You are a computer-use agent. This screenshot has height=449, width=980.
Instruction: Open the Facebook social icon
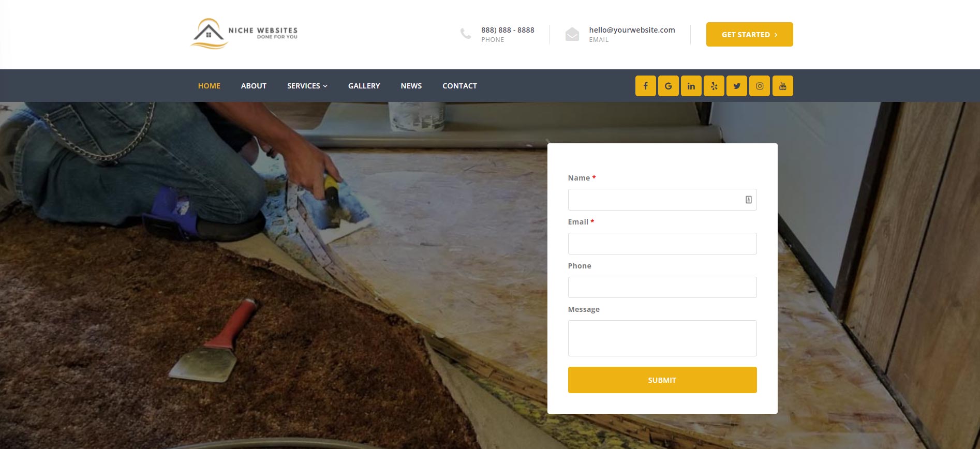(645, 86)
